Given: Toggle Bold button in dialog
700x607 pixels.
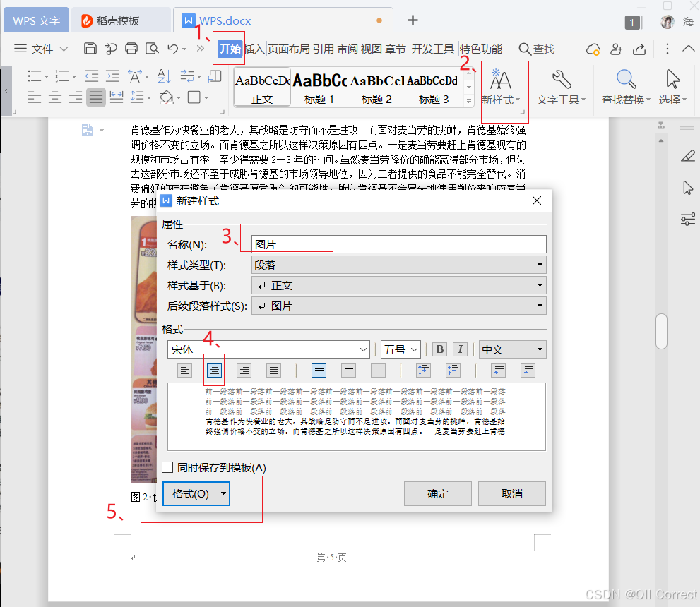Looking at the screenshot, I should coord(440,349).
